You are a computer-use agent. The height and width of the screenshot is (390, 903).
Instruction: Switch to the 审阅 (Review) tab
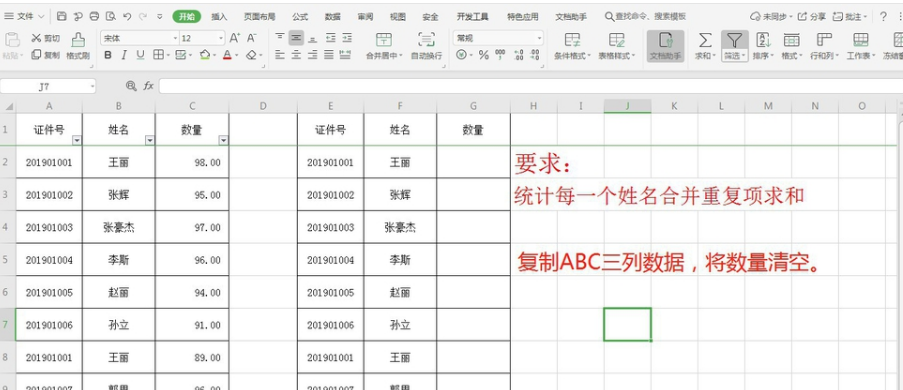point(365,16)
